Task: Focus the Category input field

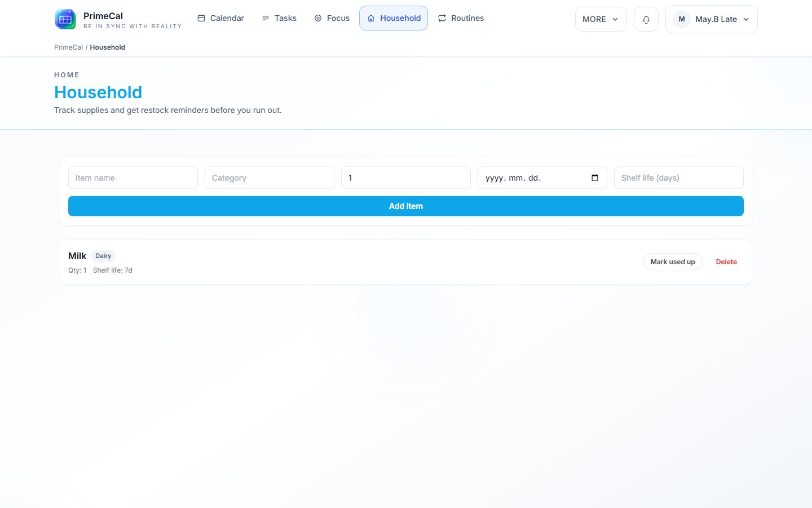Action: click(270, 178)
